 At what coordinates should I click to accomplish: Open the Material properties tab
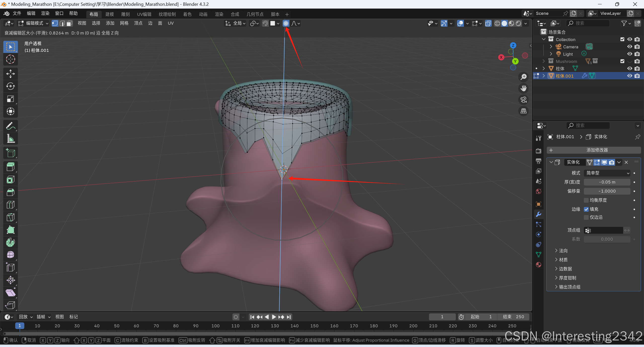[x=539, y=265]
